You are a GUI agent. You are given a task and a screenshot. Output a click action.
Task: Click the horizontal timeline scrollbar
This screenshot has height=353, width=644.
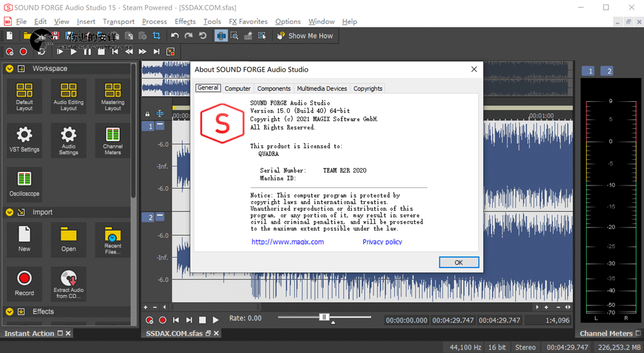216,307
